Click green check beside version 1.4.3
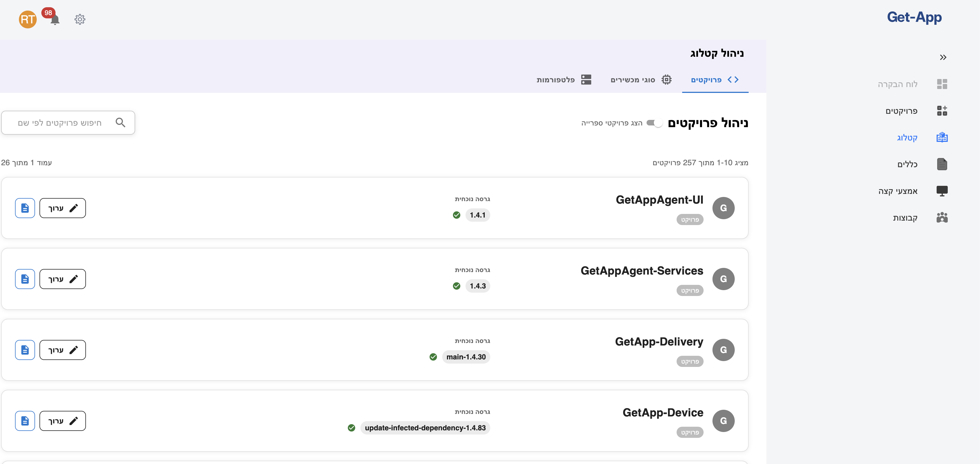Viewport: 980px width, 464px height. [x=457, y=286]
